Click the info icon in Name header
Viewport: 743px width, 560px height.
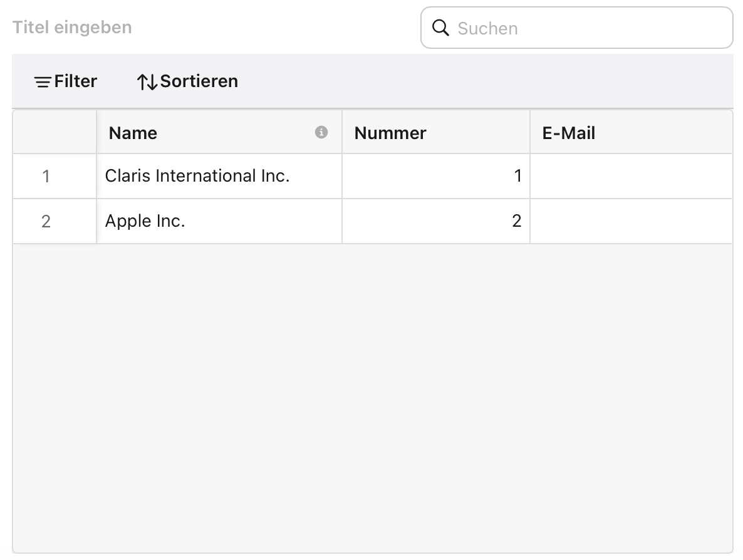click(x=321, y=132)
